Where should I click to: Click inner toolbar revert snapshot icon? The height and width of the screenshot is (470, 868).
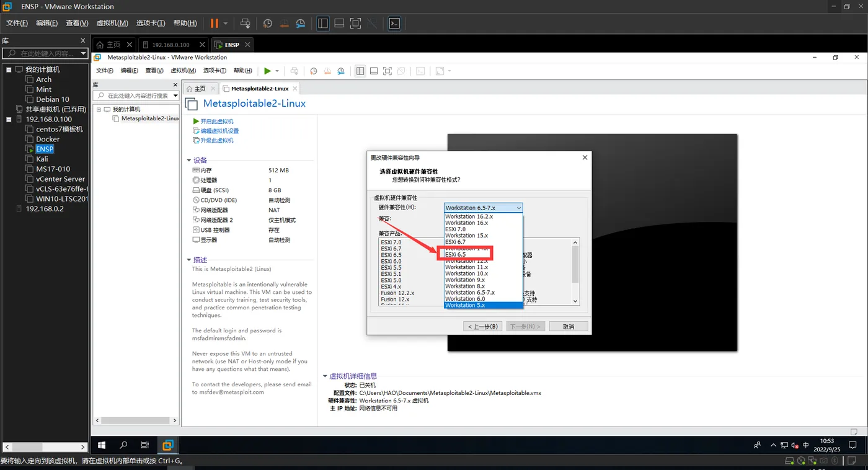pyautogui.click(x=327, y=71)
